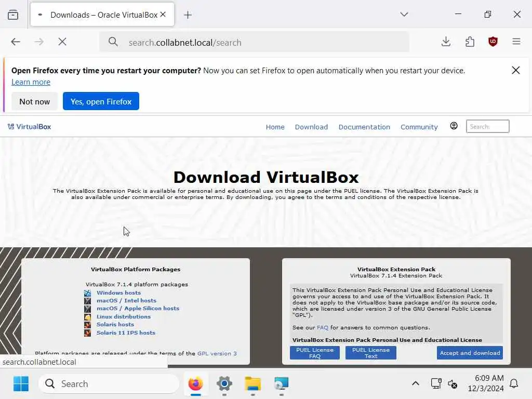Click the taskbar Search box

[109, 384]
